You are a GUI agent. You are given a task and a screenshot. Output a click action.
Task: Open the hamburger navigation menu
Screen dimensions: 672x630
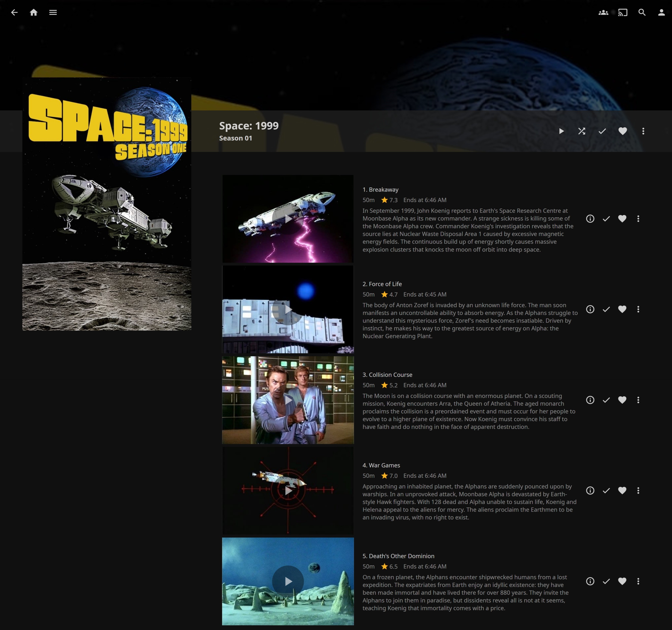53,12
